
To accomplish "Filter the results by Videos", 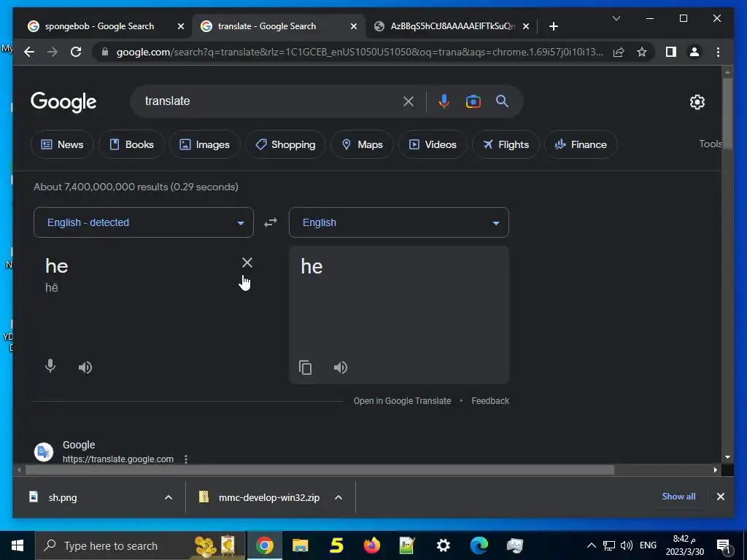I will tap(433, 144).
